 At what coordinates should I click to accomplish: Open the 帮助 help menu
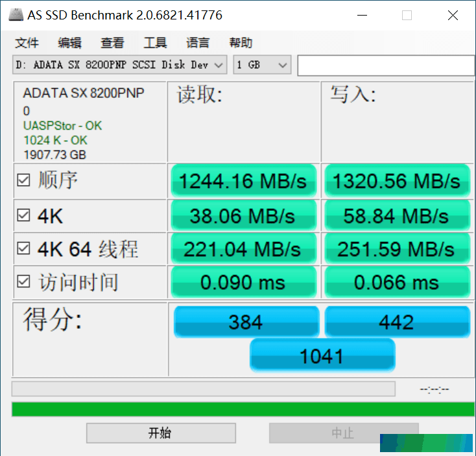[x=241, y=43]
